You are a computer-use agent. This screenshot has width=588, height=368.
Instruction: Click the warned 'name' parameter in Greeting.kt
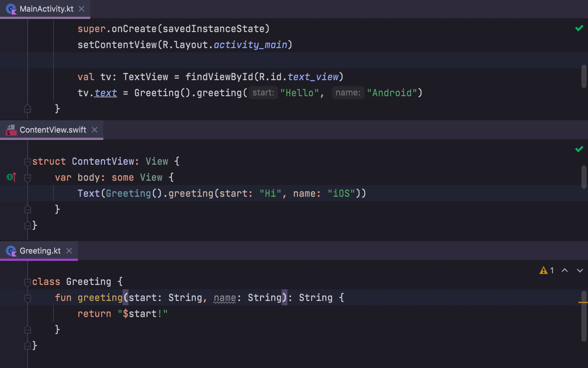point(225,298)
